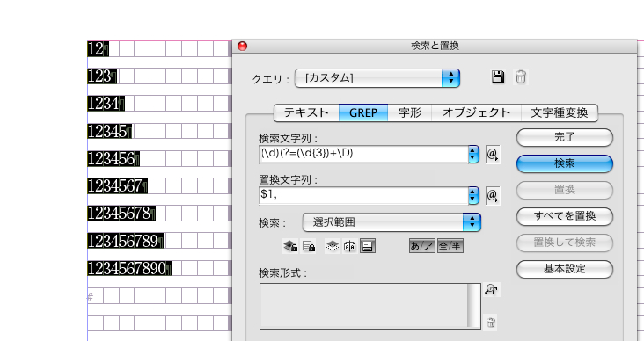Open special characters menu for search string
This screenshot has height=341, width=644.
point(493,155)
